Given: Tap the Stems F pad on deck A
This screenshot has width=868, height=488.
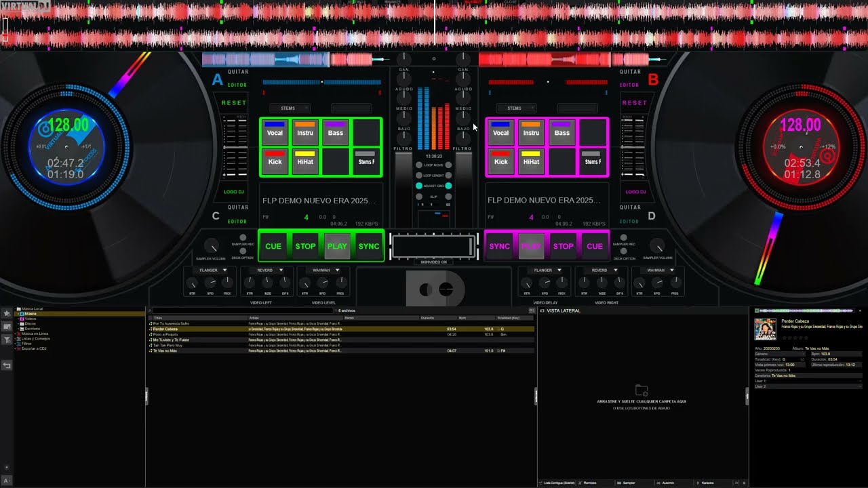Looking at the screenshot, I should pyautogui.click(x=366, y=162).
